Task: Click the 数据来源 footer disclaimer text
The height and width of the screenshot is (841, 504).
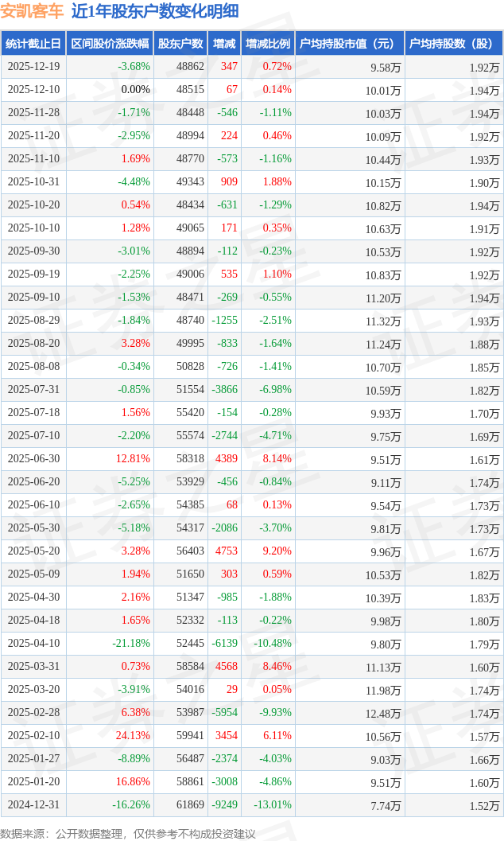Action: pyautogui.click(x=128, y=833)
